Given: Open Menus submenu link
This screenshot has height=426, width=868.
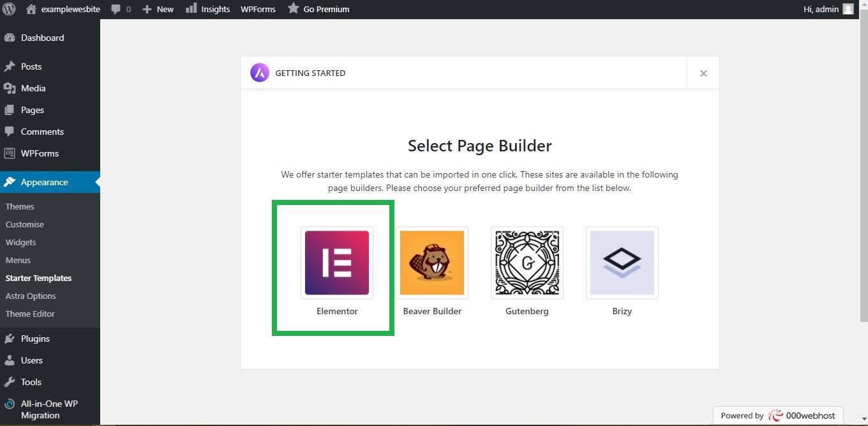Looking at the screenshot, I should click(18, 260).
